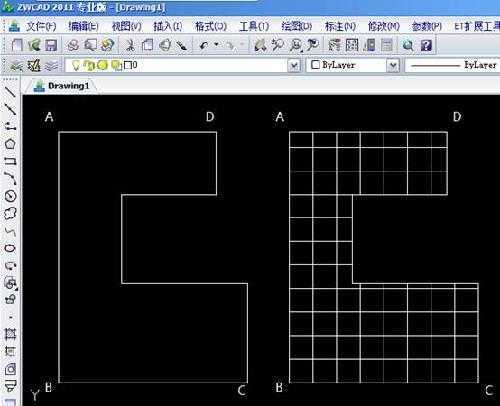Image resolution: width=500 pixels, height=406 pixels.
Task: Open the 格式(O) menu
Action: [211, 26]
